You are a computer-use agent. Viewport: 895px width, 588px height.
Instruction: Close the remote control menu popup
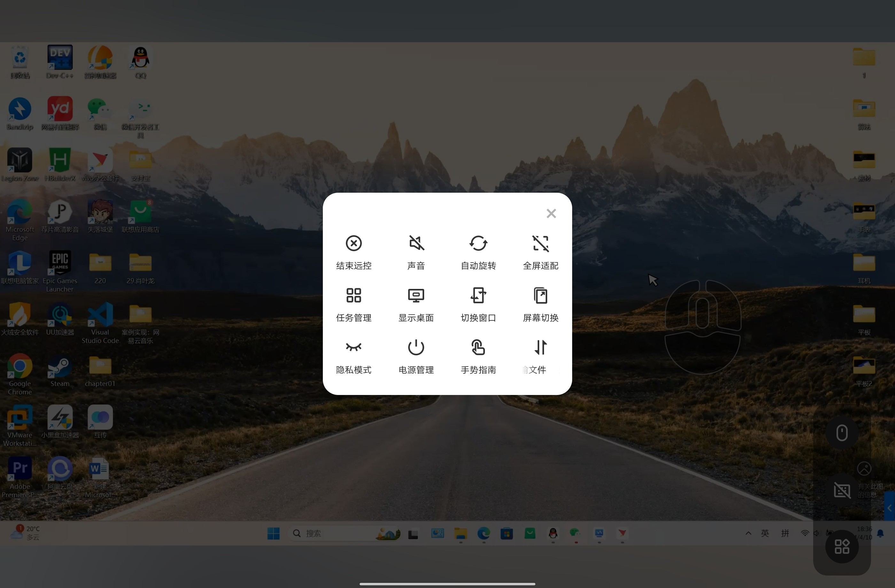(x=551, y=213)
